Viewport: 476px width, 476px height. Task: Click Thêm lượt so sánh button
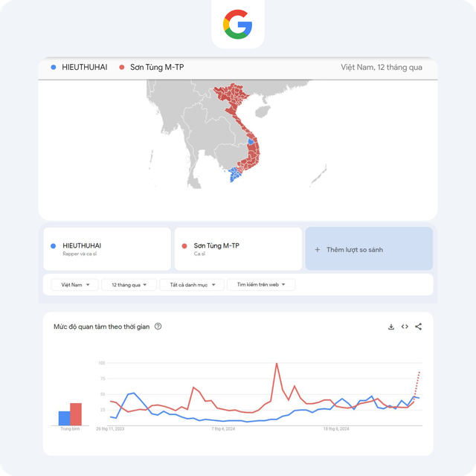369,248
